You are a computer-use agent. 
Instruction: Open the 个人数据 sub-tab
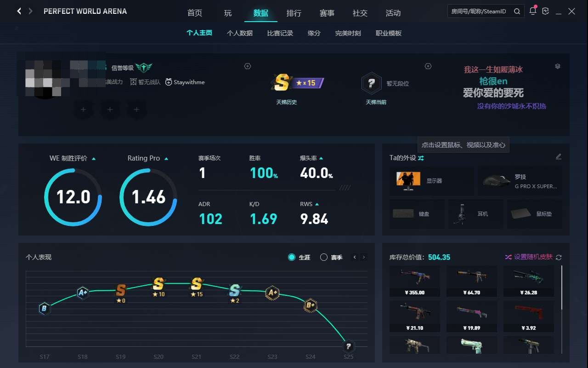[240, 33]
